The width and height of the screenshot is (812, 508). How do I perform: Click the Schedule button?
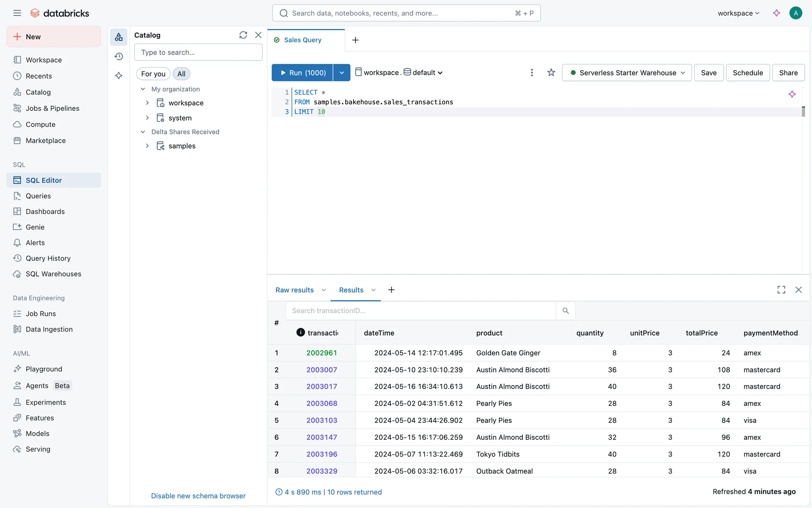(747, 73)
